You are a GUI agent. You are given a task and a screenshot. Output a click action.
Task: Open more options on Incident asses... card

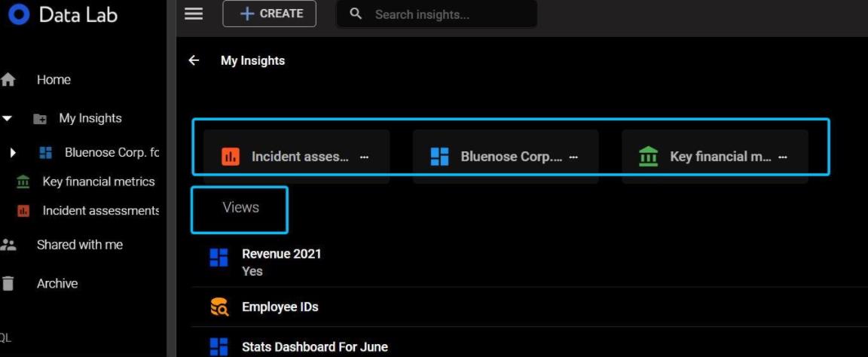(364, 157)
